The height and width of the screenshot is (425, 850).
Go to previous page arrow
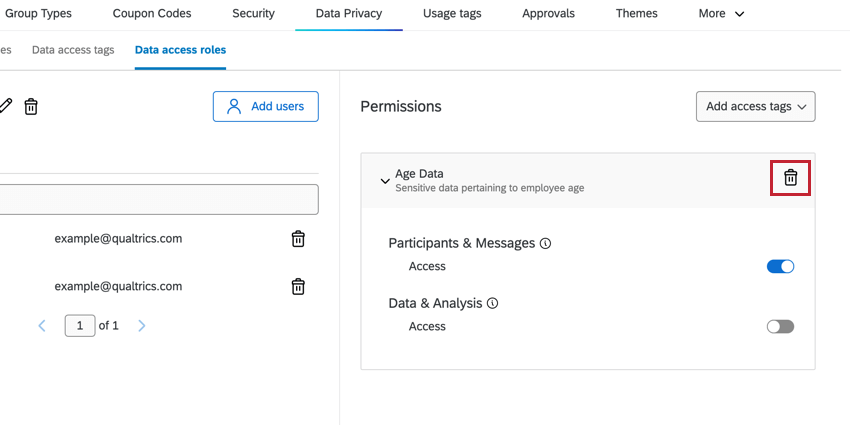(x=42, y=325)
